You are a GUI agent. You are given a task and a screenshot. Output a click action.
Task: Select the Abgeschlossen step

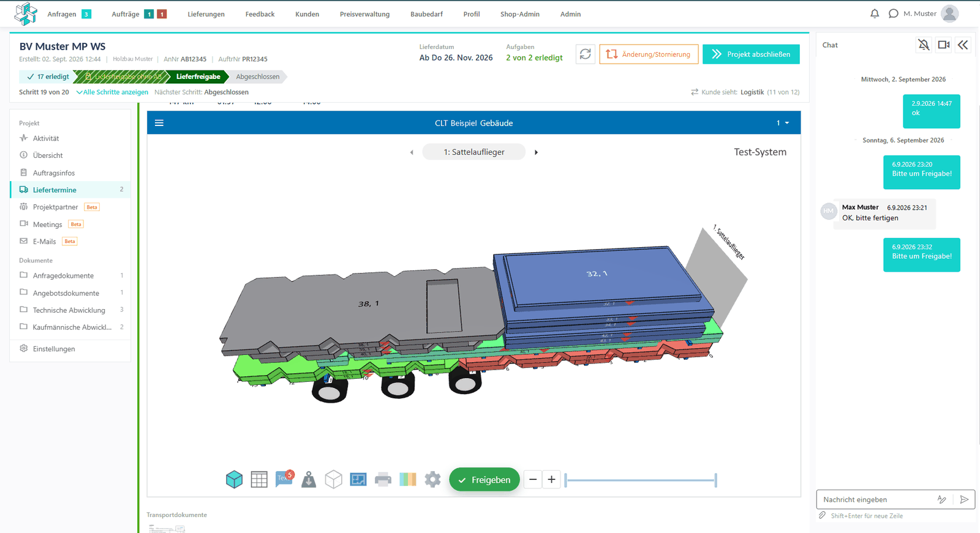click(258, 76)
